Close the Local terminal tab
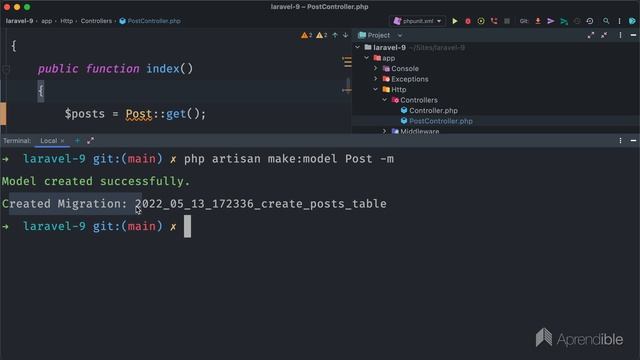The width and height of the screenshot is (640, 360). click(62, 141)
